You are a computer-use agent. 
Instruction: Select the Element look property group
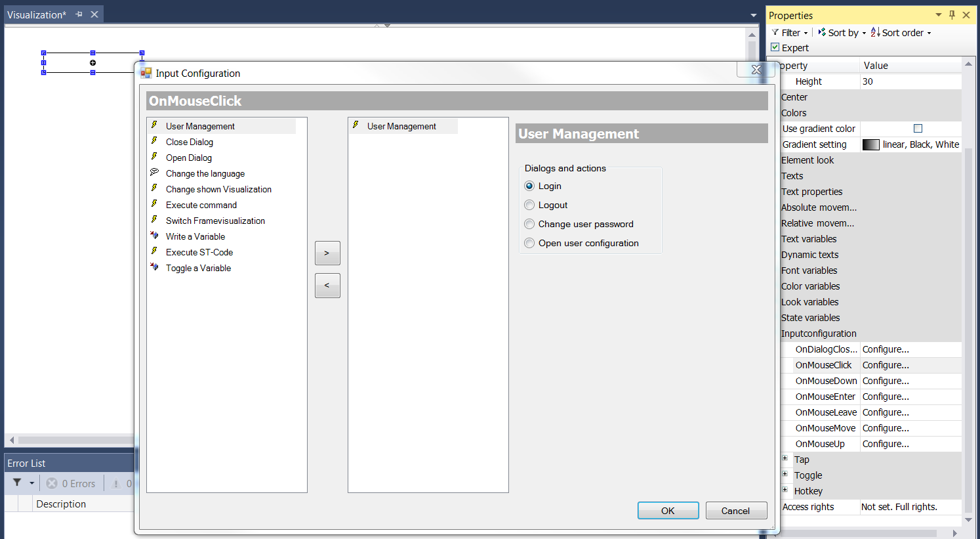pyautogui.click(x=807, y=160)
